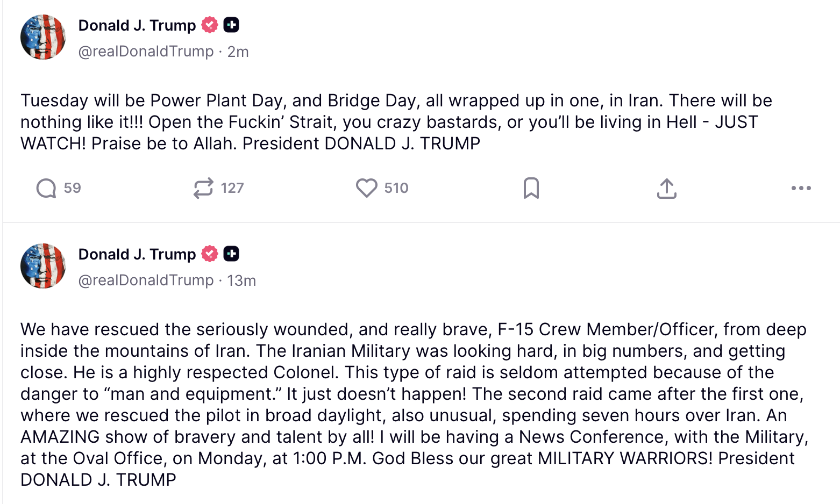Click the repost arrows icon beside 127
The height and width of the screenshot is (504, 840).
[x=203, y=189]
